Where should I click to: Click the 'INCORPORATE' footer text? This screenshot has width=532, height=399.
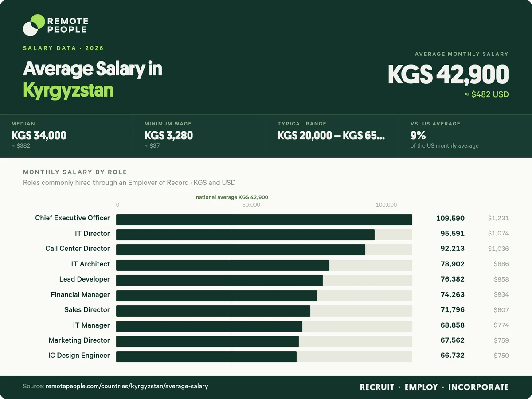(x=478, y=387)
